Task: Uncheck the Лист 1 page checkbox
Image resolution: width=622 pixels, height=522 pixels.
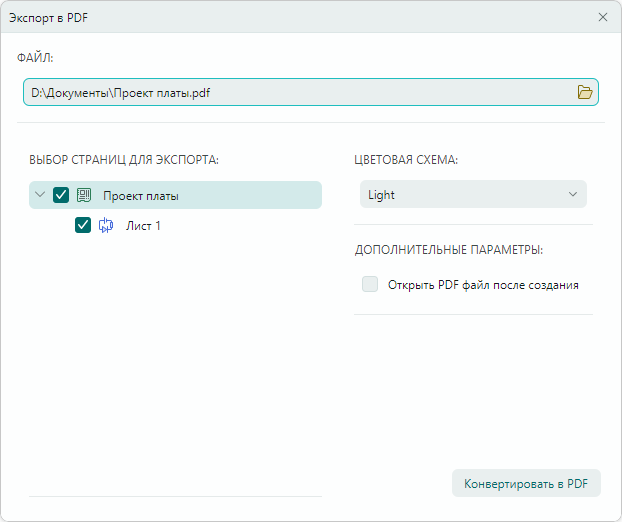Action: tap(83, 226)
